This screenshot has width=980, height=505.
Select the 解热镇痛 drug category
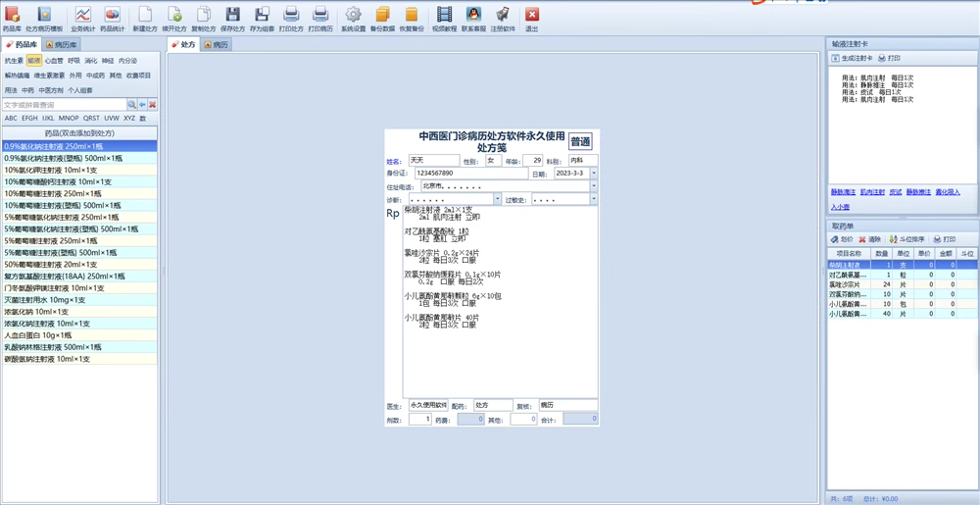pos(17,76)
